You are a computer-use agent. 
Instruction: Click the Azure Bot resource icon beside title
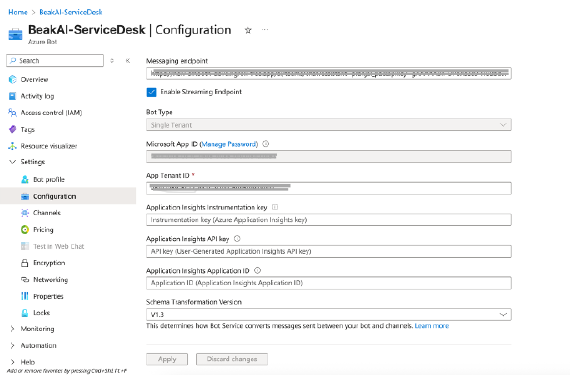click(15, 34)
